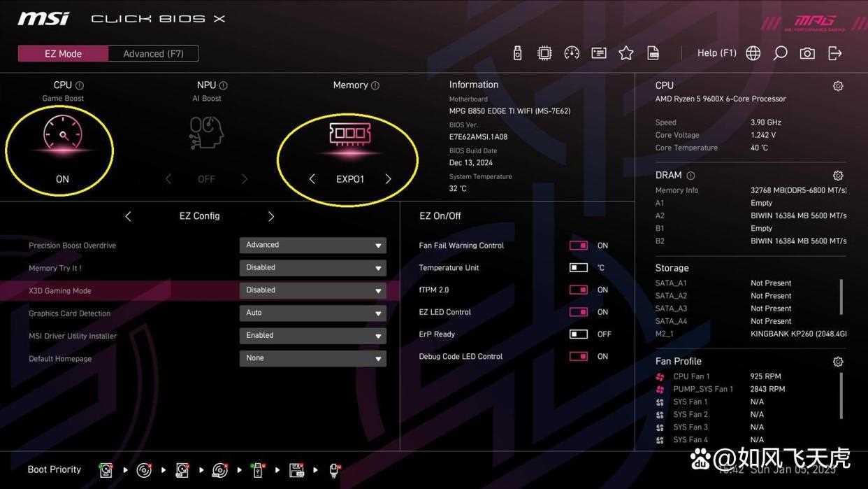This screenshot has width=868, height=489.
Task: Open the M-Flash USB BIOS update icon
Action: pos(517,53)
